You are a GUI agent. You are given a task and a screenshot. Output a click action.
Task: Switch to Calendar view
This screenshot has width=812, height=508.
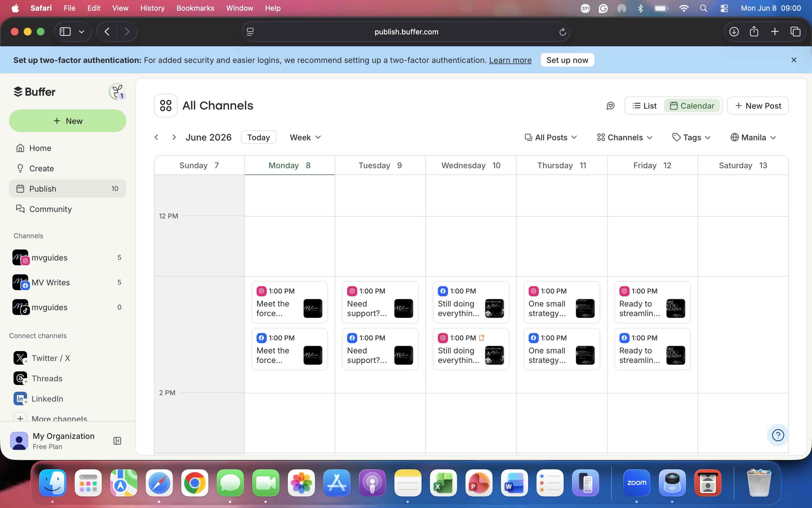[x=692, y=106]
